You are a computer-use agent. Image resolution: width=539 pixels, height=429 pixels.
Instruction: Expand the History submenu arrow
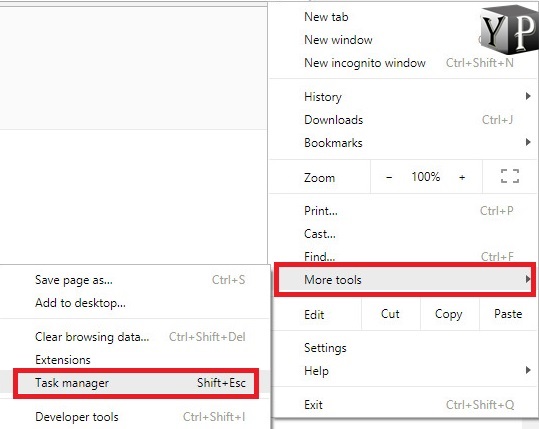(528, 96)
